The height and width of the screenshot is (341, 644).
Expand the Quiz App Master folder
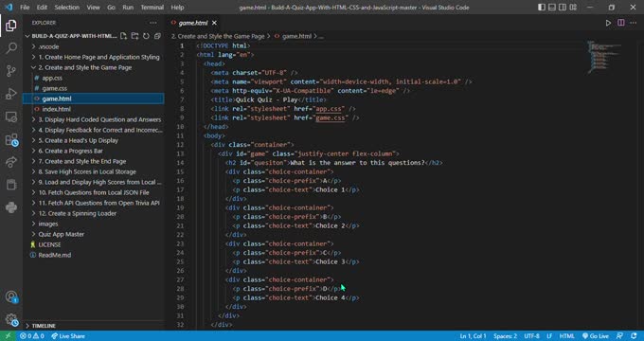click(94, 234)
